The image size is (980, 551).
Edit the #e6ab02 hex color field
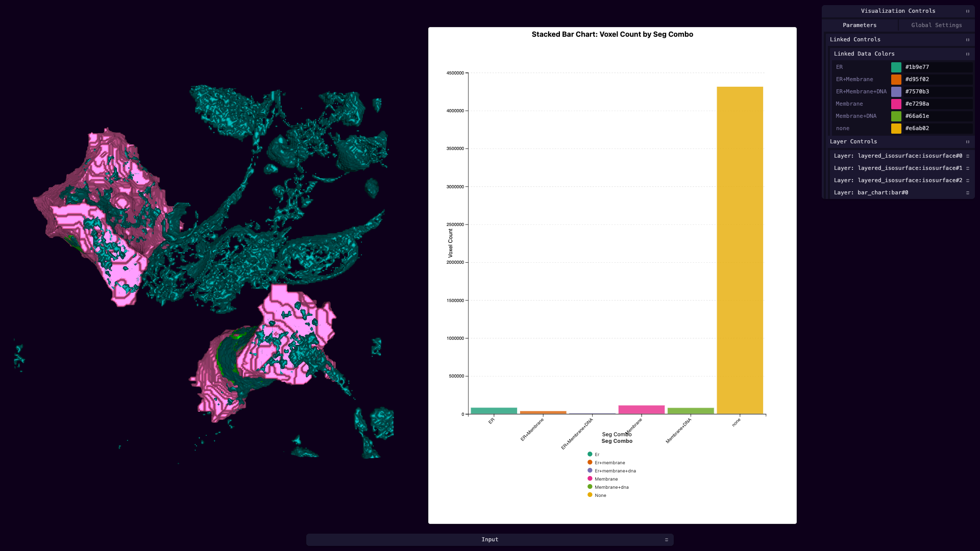(938, 129)
